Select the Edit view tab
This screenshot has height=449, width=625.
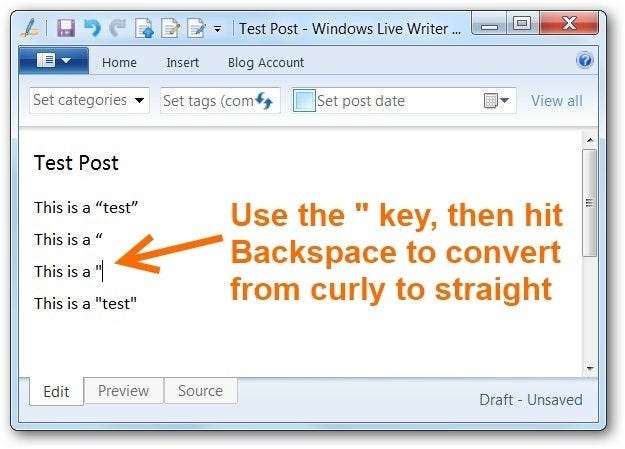point(56,391)
